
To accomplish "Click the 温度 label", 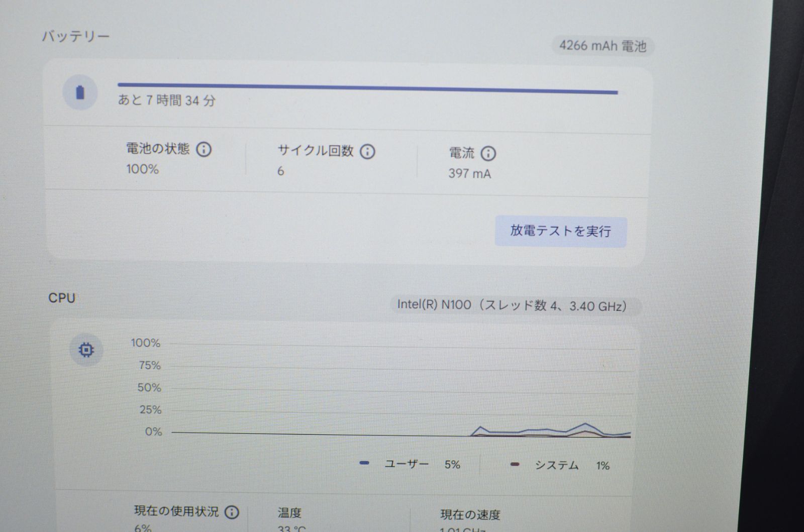I will pos(289,512).
